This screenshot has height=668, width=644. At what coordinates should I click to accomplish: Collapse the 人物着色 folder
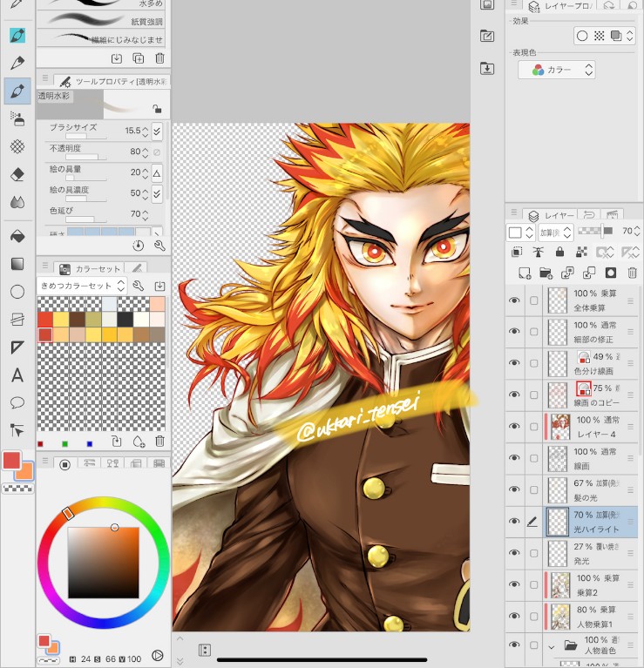pos(552,647)
